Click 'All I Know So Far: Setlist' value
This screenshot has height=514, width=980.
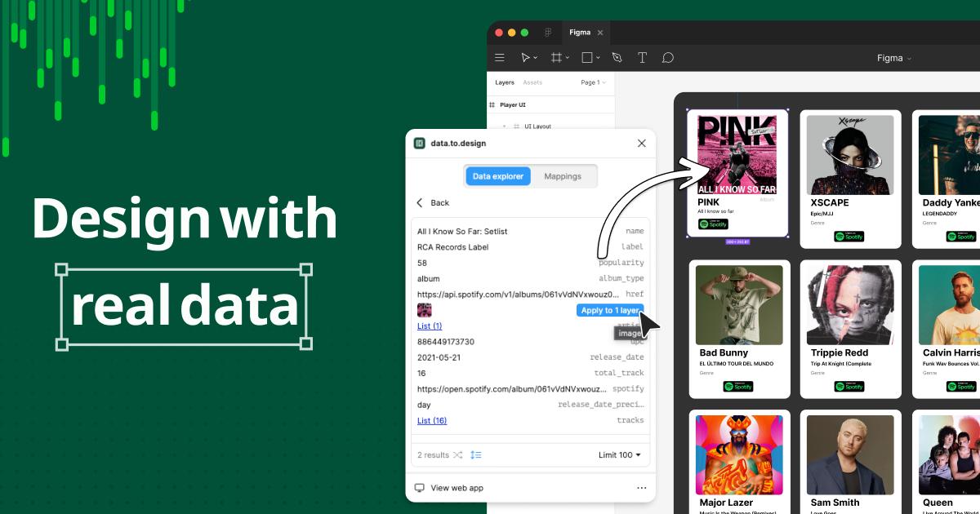point(462,232)
